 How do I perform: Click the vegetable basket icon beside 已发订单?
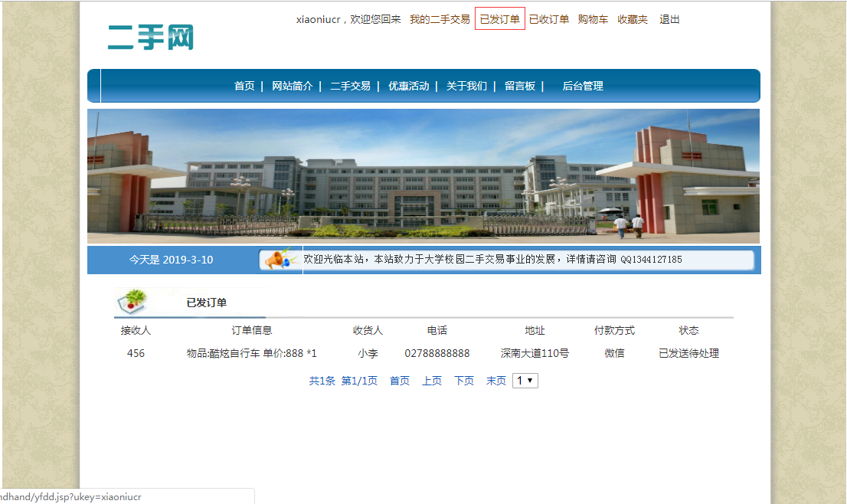point(133,301)
